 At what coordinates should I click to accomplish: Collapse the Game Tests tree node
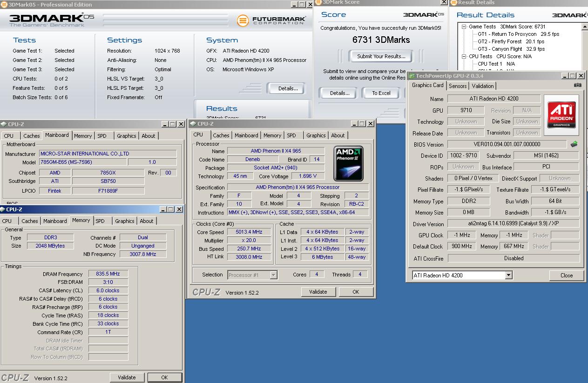click(x=464, y=27)
